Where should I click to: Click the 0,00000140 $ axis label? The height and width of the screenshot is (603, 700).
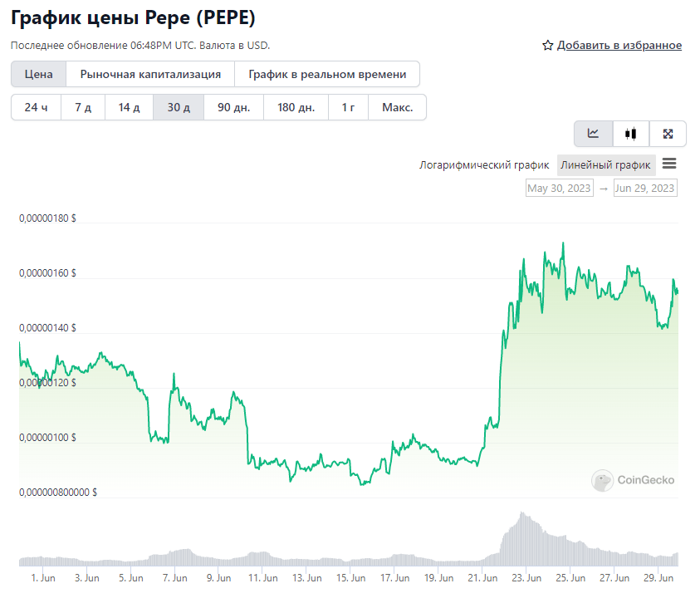point(47,328)
